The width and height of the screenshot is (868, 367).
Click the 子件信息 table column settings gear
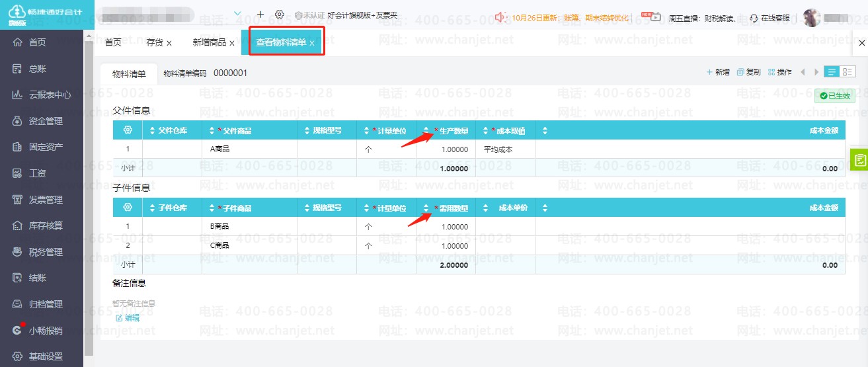[128, 208]
